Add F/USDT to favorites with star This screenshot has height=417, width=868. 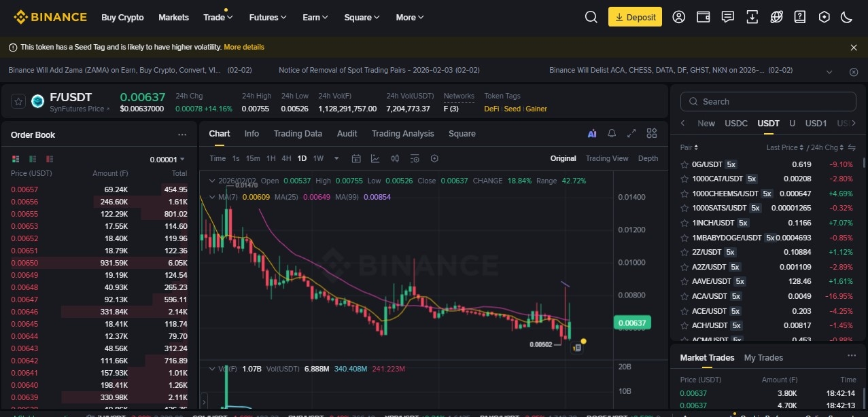coord(18,101)
